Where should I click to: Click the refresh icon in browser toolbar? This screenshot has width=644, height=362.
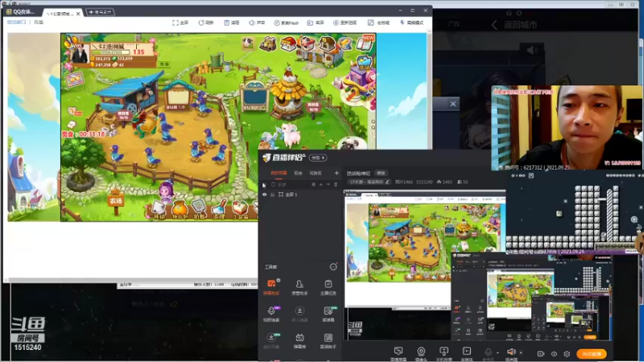[x=200, y=23]
